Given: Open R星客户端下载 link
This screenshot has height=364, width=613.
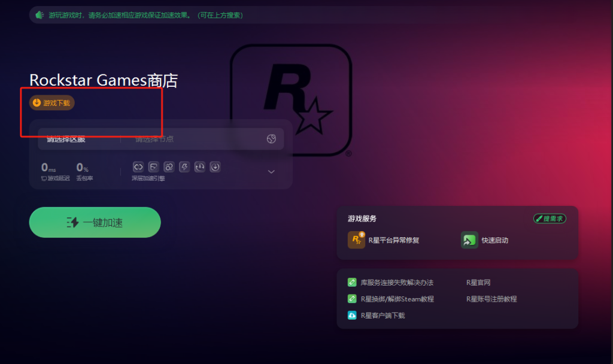Looking at the screenshot, I should click(383, 315).
